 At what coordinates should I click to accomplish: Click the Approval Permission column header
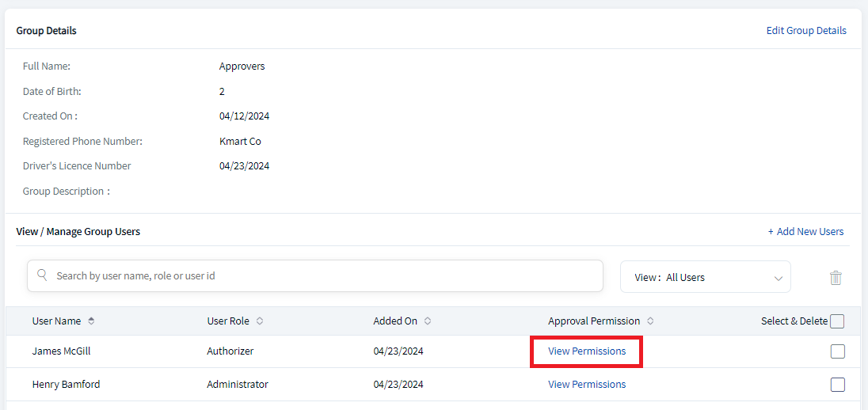pos(594,321)
